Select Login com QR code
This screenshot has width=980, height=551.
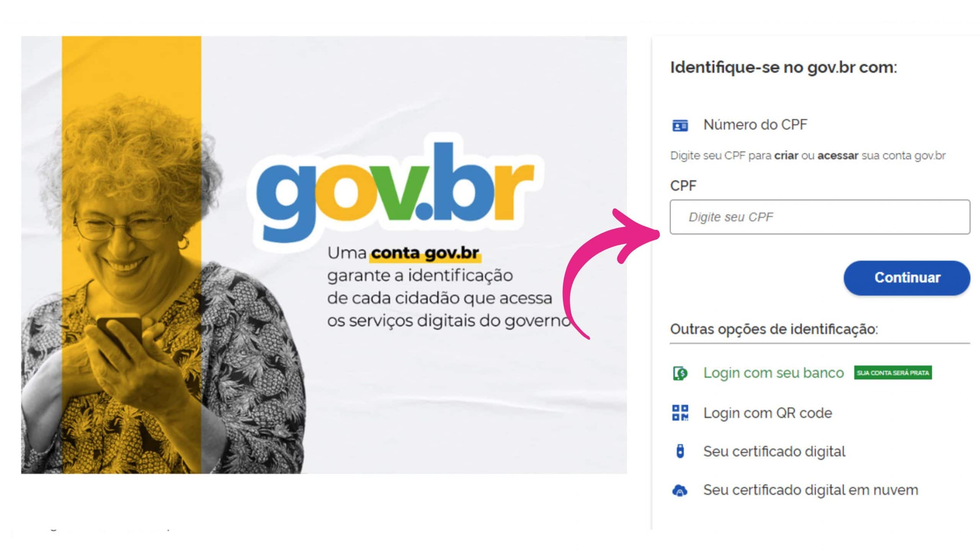click(x=768, y=413)
